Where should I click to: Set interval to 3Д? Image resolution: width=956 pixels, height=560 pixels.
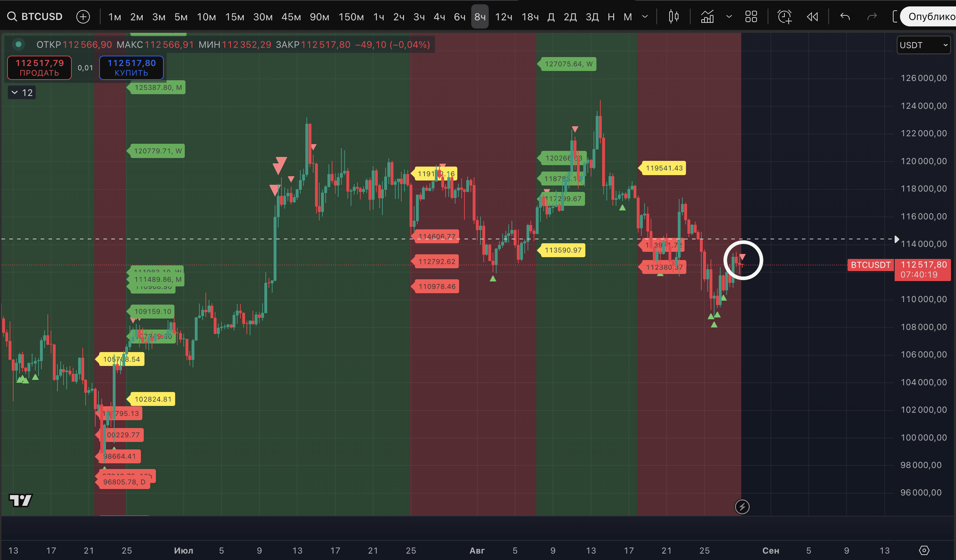pyautogui.click(x=592, y=17)
